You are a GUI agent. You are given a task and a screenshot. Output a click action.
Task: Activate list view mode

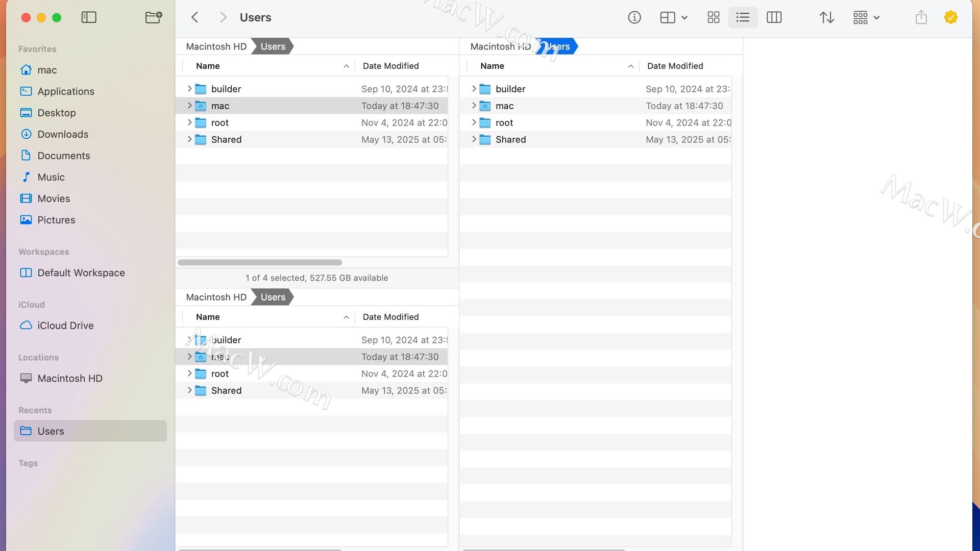click(x=743, y=17)
